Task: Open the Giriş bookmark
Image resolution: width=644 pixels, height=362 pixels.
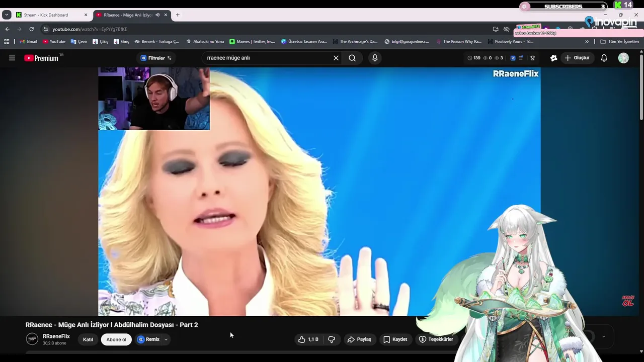Action: (x=121, y=42)
